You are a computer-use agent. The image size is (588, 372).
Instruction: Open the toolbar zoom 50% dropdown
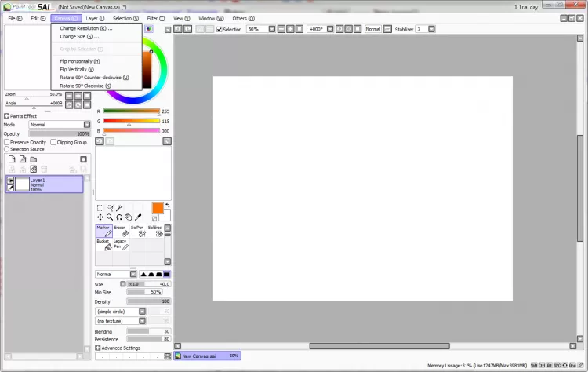point(272,29)
